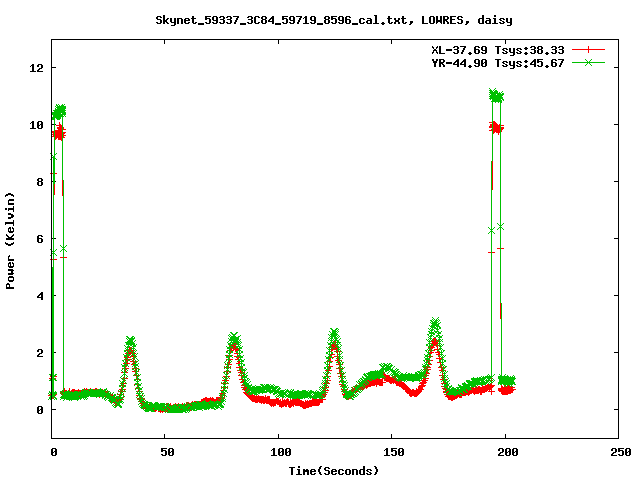
Task: Click the Time(Seconds) x-axis label
Action: pos(334,471)
